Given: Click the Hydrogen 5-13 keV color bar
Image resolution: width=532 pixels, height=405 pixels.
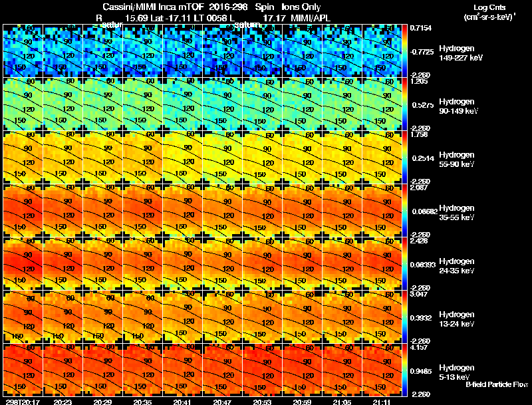Looking at the screenshot, I should coord(404,370).
